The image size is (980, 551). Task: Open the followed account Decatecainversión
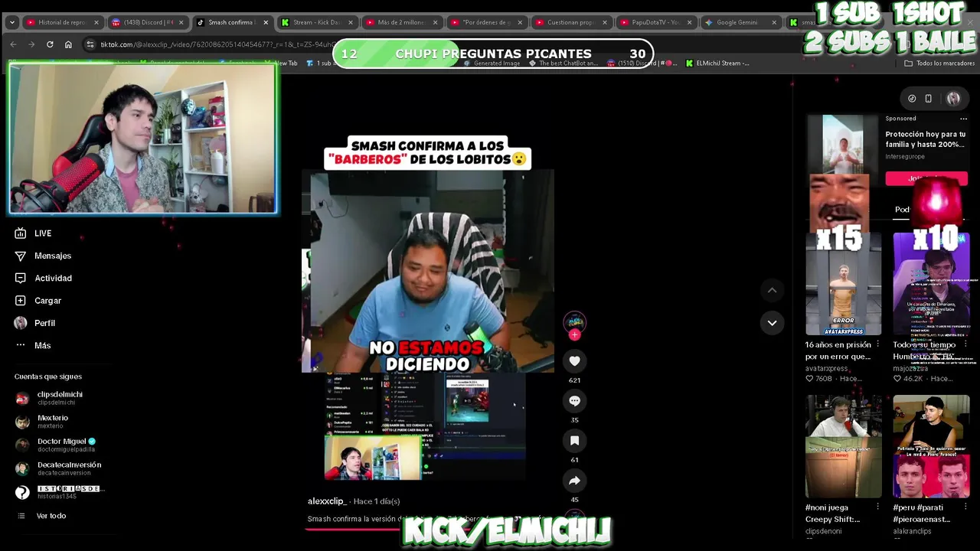point(58,468)
